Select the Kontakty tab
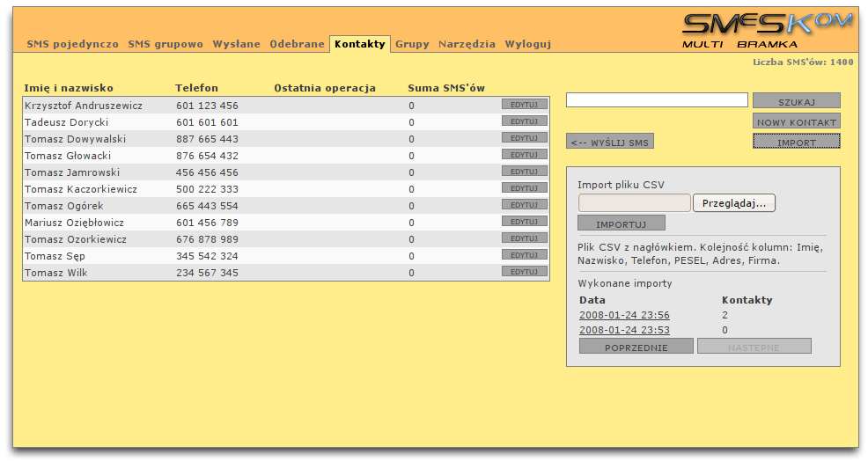Screen dimensions: 868x461 coord(360,44)
